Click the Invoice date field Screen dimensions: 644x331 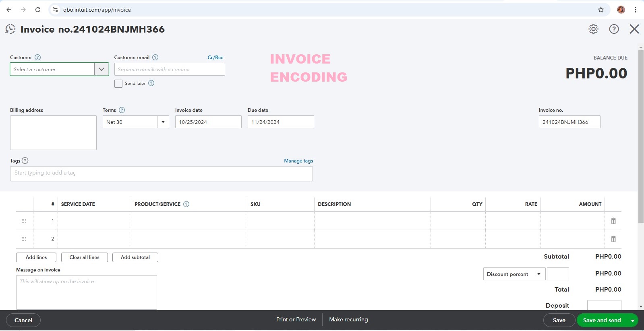pos(208,122)
